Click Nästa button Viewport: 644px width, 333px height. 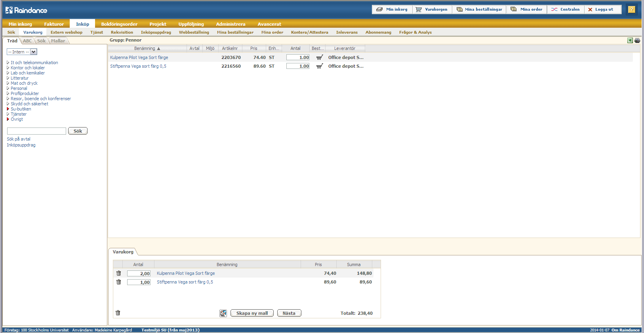[289, 313]
